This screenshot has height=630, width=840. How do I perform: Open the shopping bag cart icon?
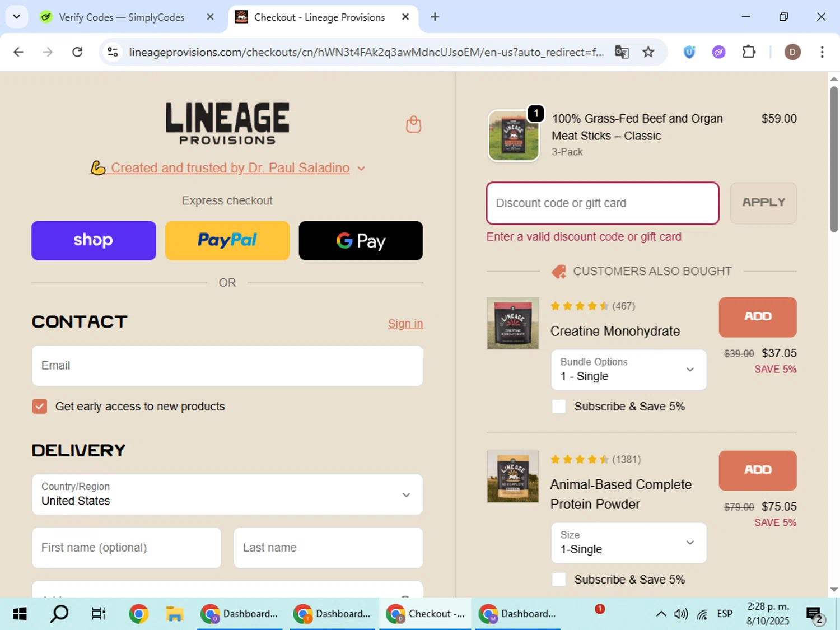click(413, 124)
